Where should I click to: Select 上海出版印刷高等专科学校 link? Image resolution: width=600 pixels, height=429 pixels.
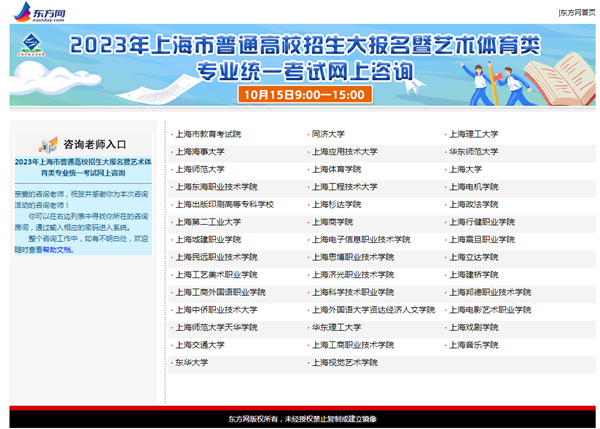pyautogui.click(x=225, y=205)
